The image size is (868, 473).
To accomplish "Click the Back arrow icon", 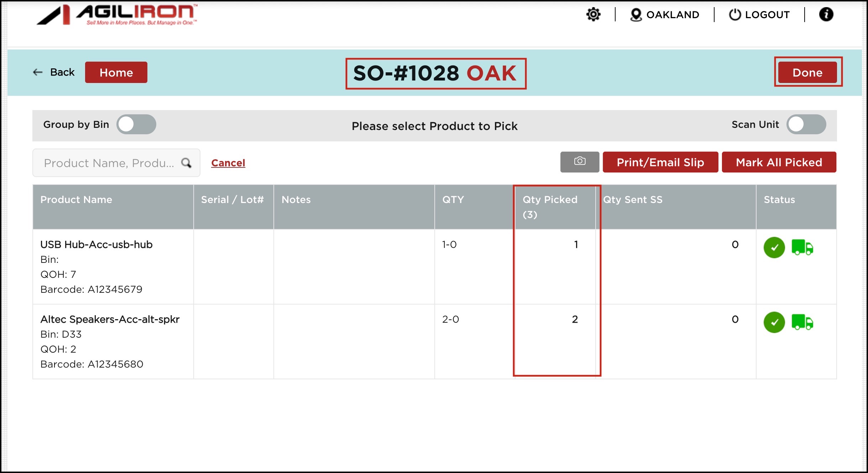I will pos(38,72).
